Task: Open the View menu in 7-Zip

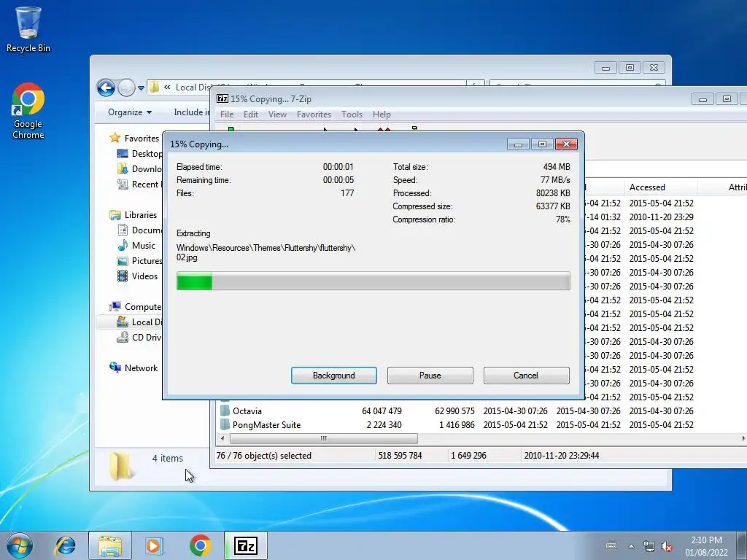Action: click(277, 114)
